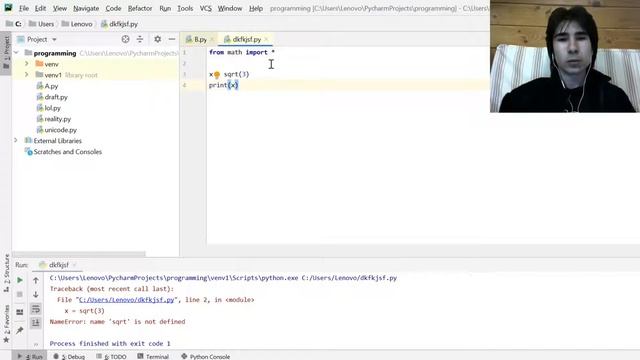Open the 4: Run tool window button
This screenshot has width=640, height=360.
tap(31, 356)
